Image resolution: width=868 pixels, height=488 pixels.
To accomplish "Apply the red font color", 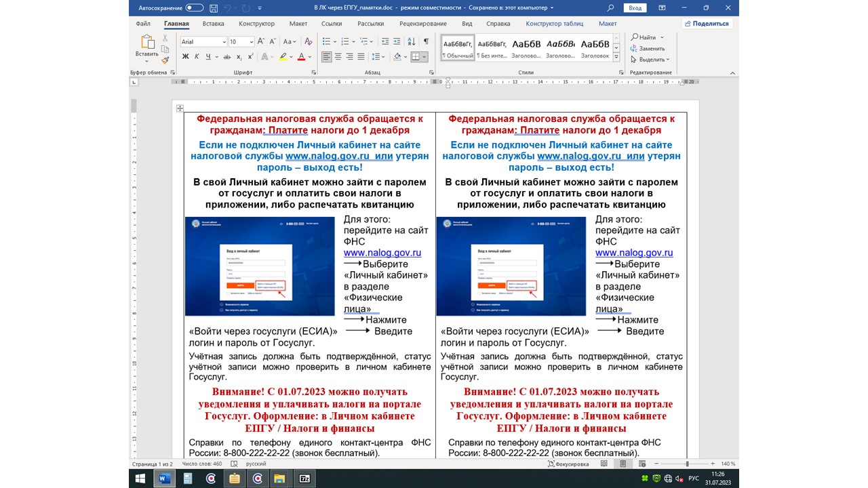I will pyautogui.click(x=302, y=57).
